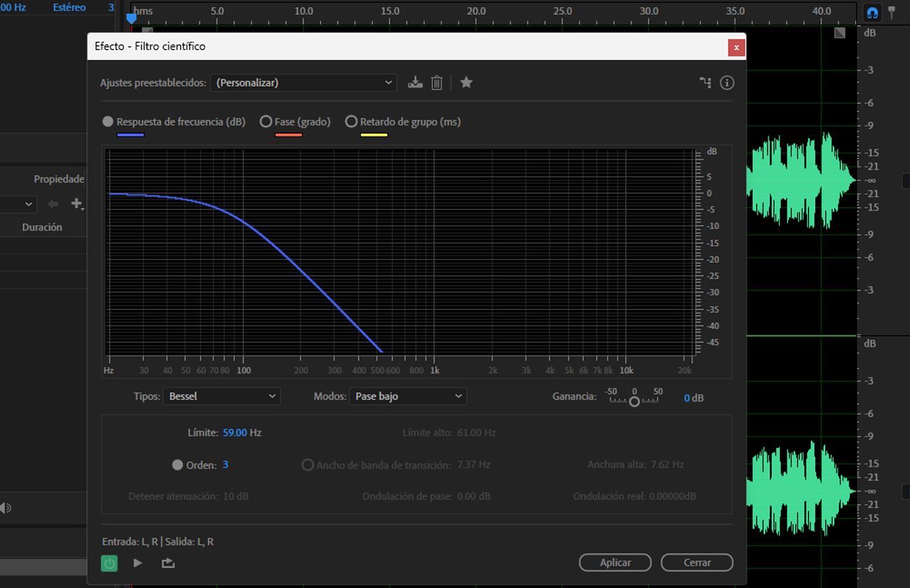Click the Ondulación real 0.00000dB text
This screenshot has width=910, height=588.
[634, 496]
